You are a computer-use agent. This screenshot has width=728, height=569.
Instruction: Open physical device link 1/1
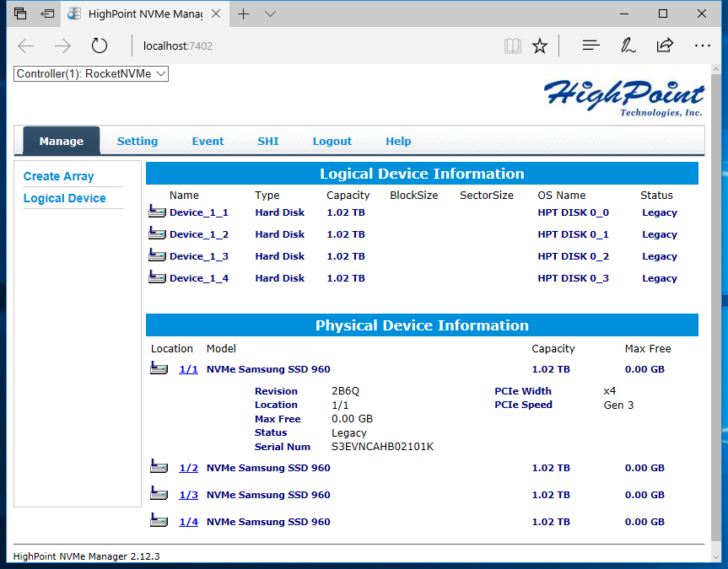click(188, 369)
